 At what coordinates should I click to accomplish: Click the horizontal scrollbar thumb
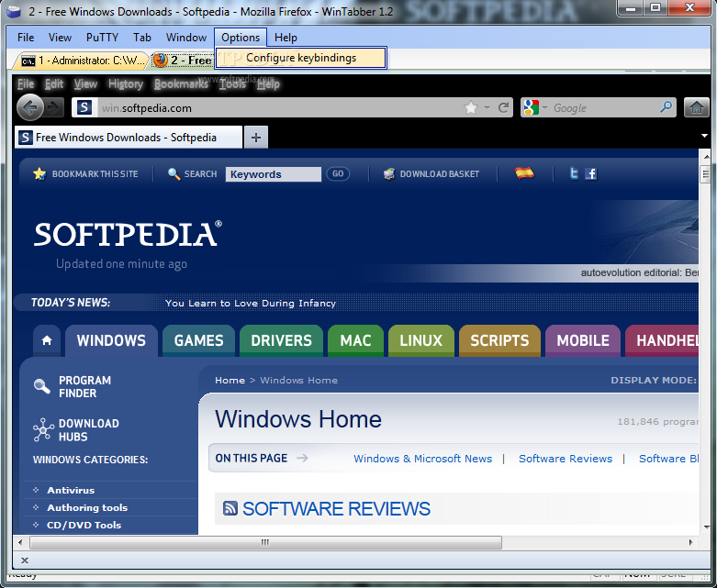(265, 542)
